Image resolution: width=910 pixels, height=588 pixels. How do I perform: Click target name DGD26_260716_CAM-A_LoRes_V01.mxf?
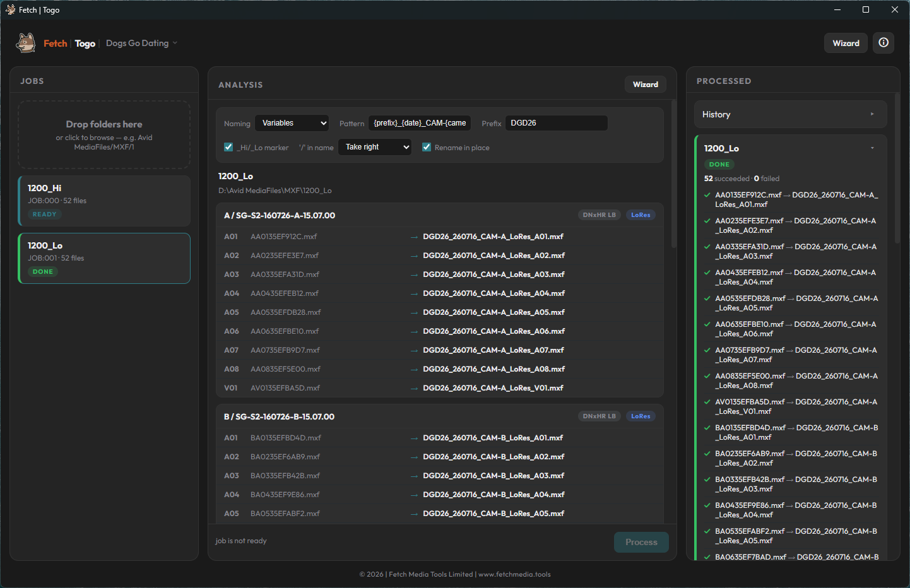pyautogui.click(x=493, y=388)
